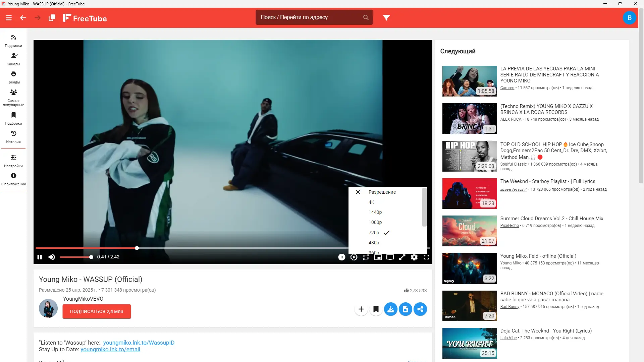The image size is (644, 362).
Task: Click the share video button
Action: [420, 309]
